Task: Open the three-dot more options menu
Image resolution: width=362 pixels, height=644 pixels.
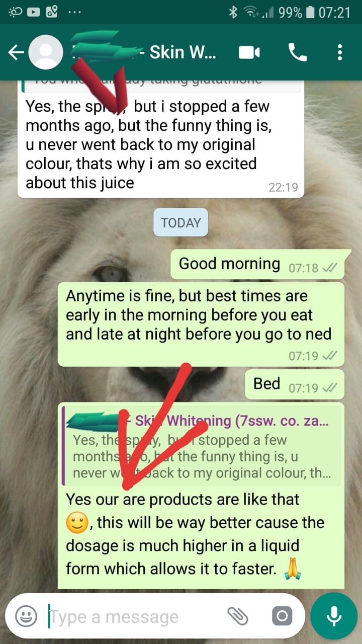Action: 340,52
